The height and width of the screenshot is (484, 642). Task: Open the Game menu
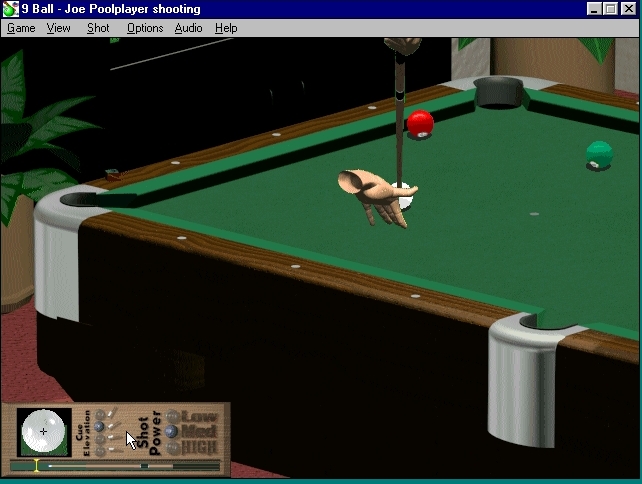coord(21,28)
